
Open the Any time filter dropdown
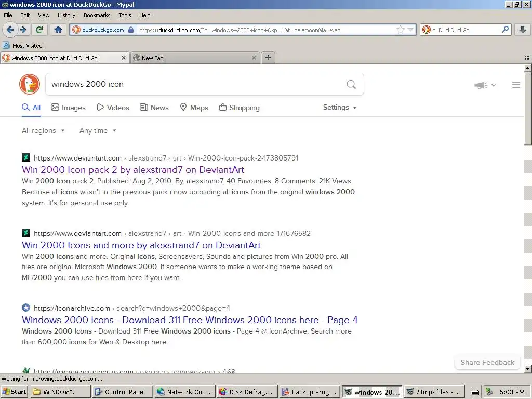point(98,130)
